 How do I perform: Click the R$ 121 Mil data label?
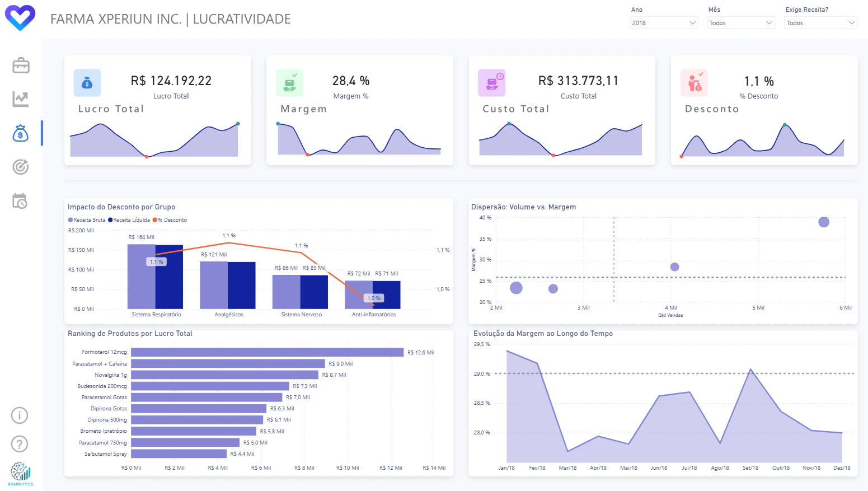(x=214, y=255)
